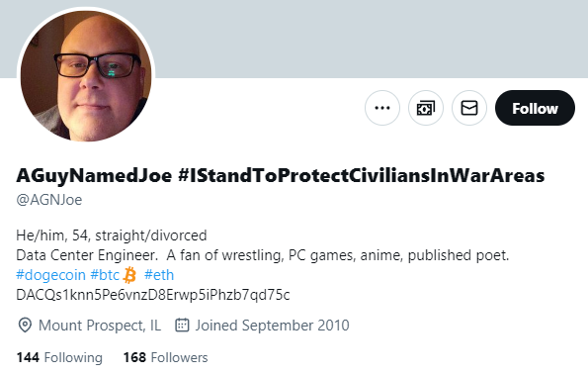This screenshot has width=588, height=375.
Task: Click the Joined September 2010 text
Action: click(x=272, y=326)
